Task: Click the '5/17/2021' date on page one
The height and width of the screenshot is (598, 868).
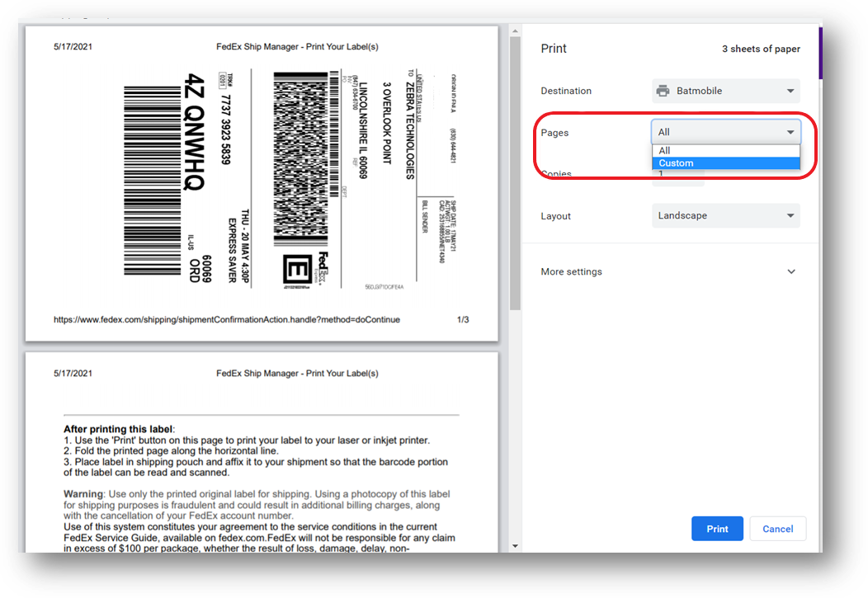Action: tap(73, 47)
